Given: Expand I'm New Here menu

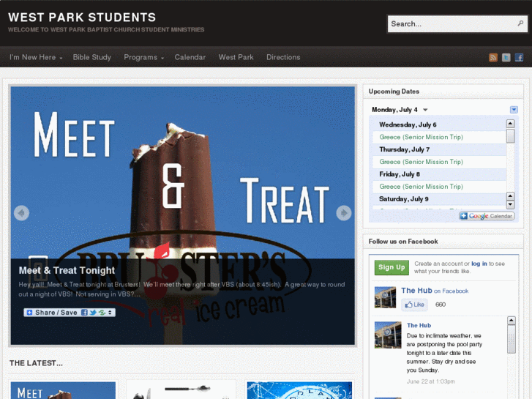Looking at the screenshot, I should pyautogui.click(x=36, y=57).
